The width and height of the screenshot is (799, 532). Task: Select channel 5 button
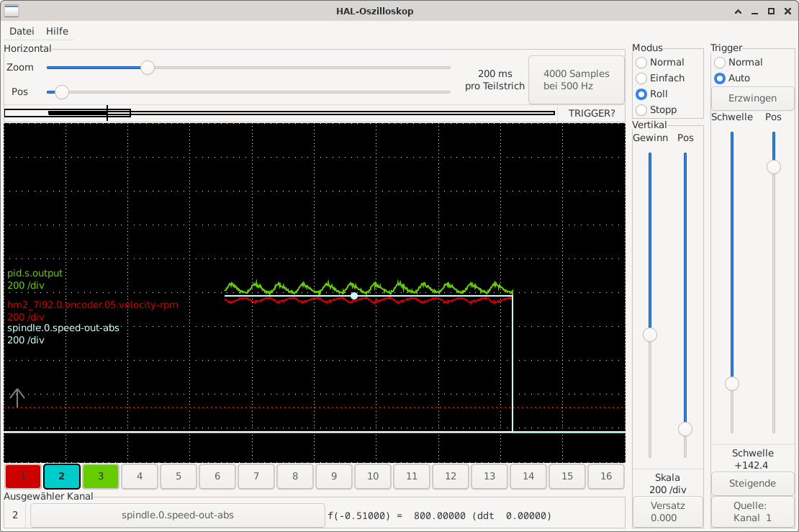179,476
